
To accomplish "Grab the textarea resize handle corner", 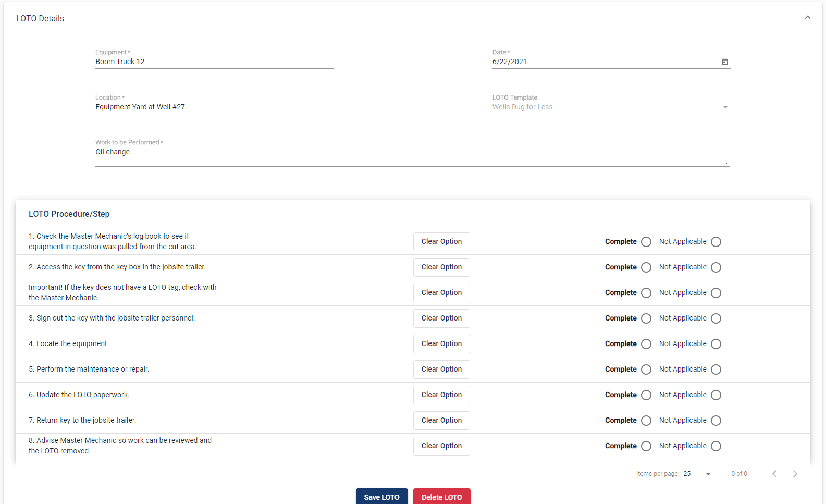I will (728, 162).
